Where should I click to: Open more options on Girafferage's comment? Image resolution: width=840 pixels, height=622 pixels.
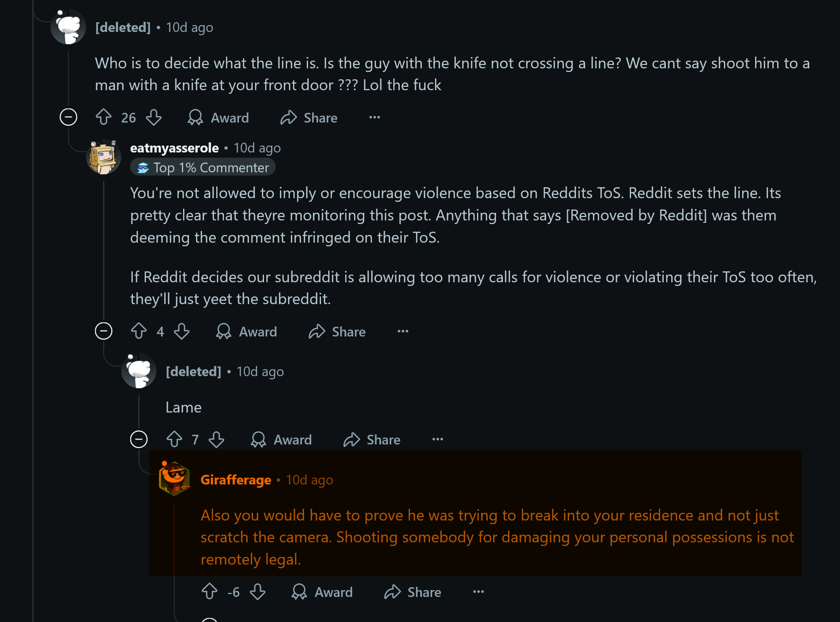[x=478, y=592]
